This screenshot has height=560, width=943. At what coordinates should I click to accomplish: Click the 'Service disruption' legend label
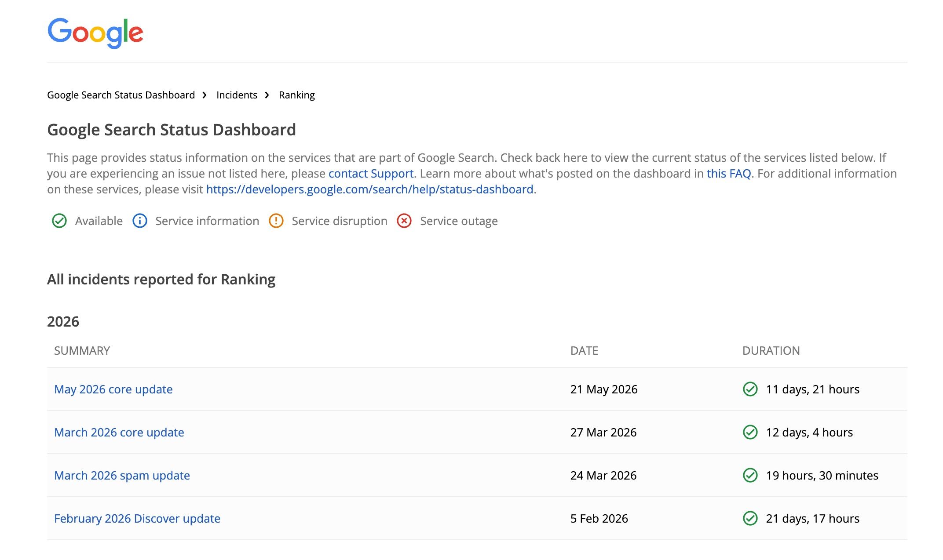340,221
